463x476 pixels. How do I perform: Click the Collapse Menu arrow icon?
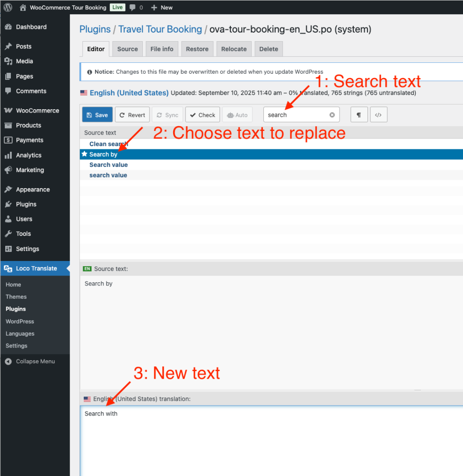(8, 362)
